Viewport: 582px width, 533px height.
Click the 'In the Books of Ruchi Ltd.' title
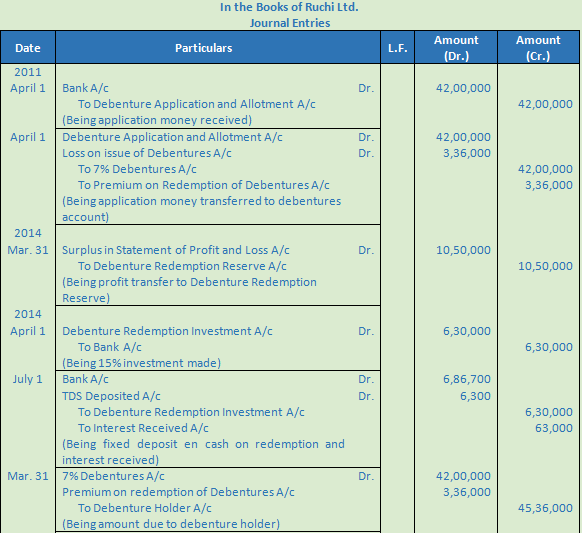[289, 7]
